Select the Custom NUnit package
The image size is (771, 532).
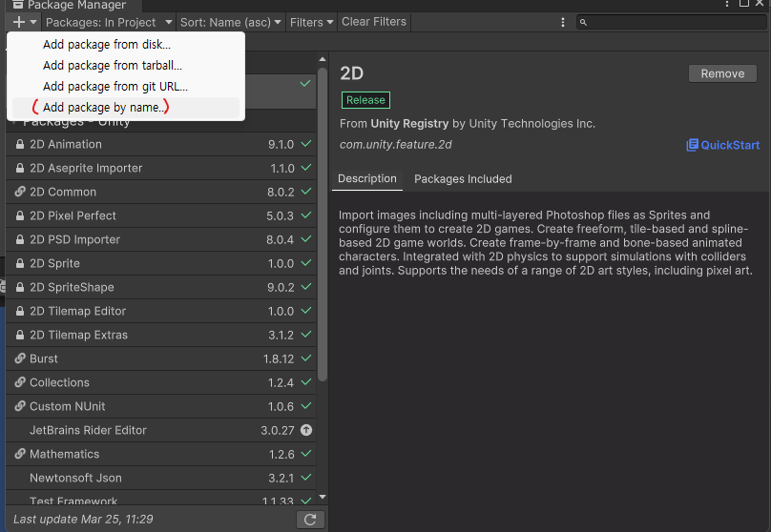[x=161, y=406]
